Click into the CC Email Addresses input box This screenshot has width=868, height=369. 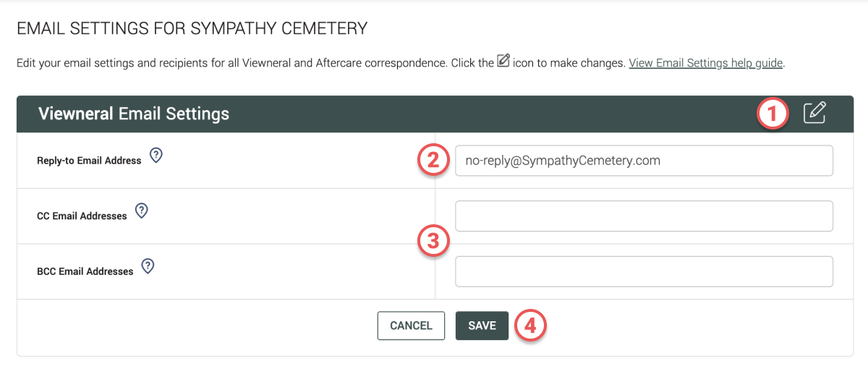point(644,216)
